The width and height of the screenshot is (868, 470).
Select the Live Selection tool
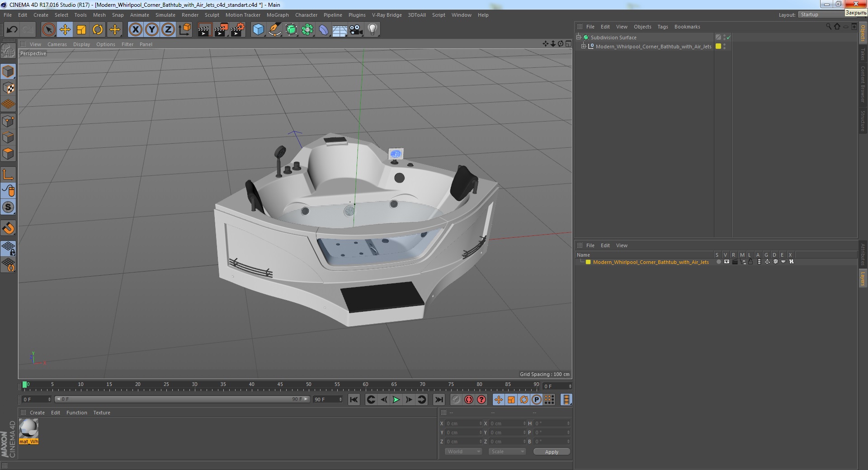(x=48, y=30)
